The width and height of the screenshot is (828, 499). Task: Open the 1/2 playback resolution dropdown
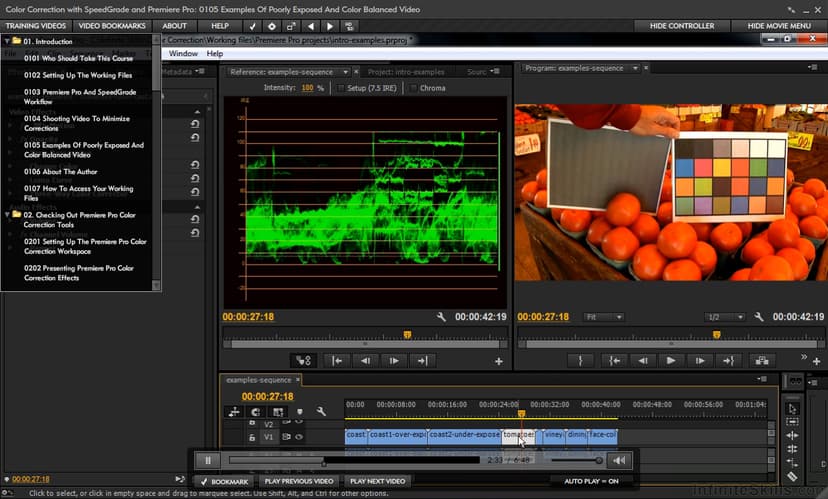pos(724,317)
